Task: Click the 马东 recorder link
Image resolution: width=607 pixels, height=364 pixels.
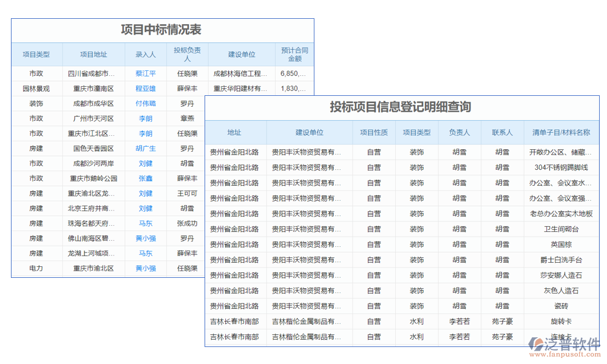Action: pos(145,223)
